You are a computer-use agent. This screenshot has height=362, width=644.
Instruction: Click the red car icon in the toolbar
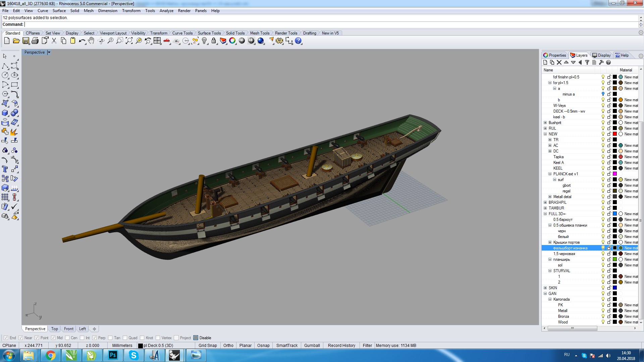[167, 41]
